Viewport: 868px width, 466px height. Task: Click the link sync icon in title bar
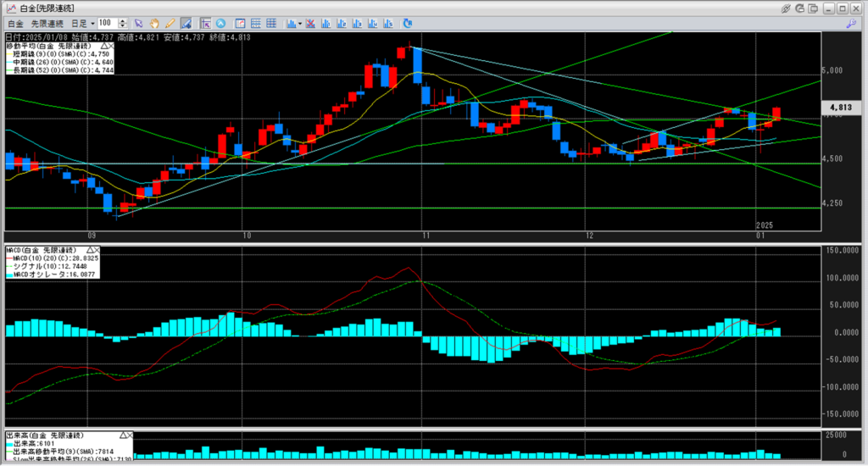[787, 8]
